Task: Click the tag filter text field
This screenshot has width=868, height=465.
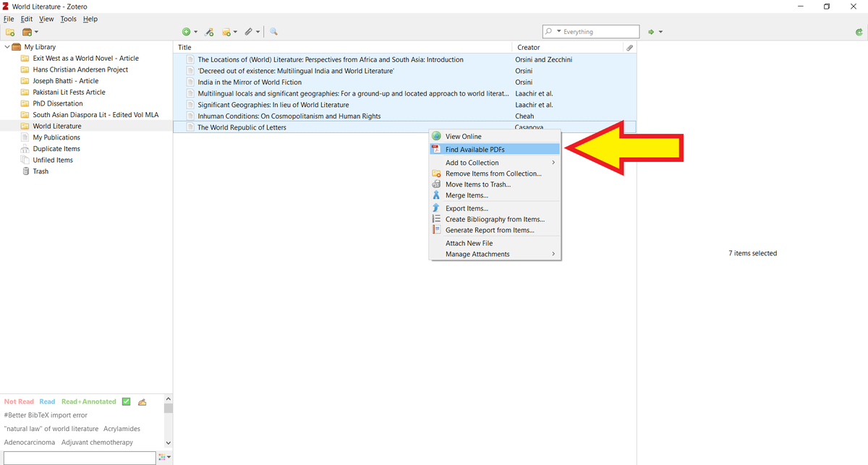Action: (x=80, y=458)
